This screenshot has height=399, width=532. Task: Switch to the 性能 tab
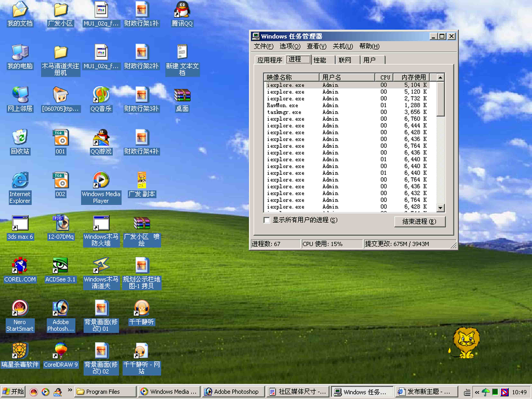pos(320,60)
